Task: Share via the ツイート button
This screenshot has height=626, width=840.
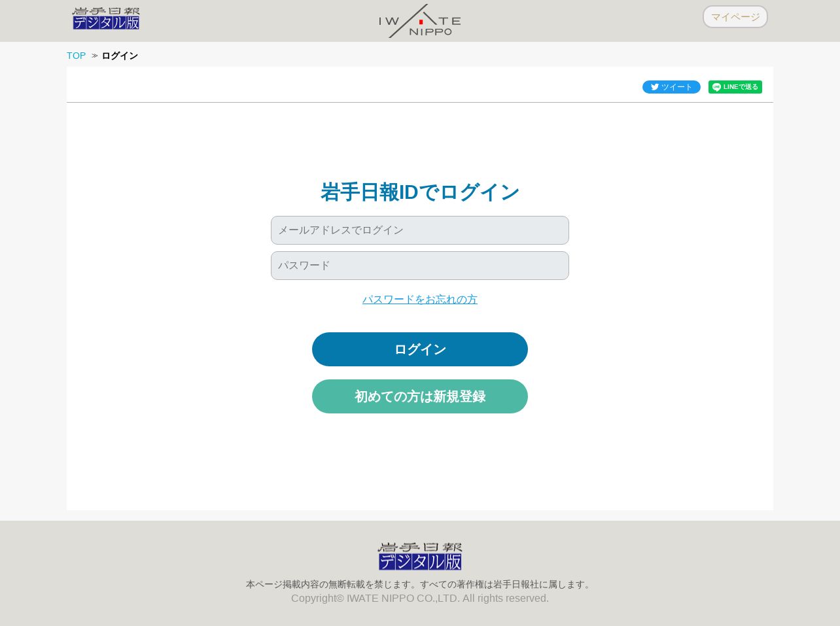Action: pyautogui.click(x=671, y=87)
